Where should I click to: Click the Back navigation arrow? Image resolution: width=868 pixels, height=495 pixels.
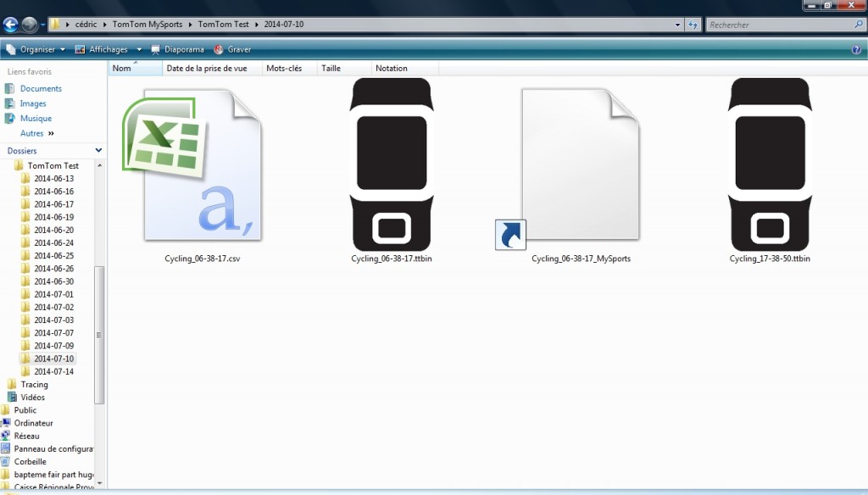click(x=10, y=25)
